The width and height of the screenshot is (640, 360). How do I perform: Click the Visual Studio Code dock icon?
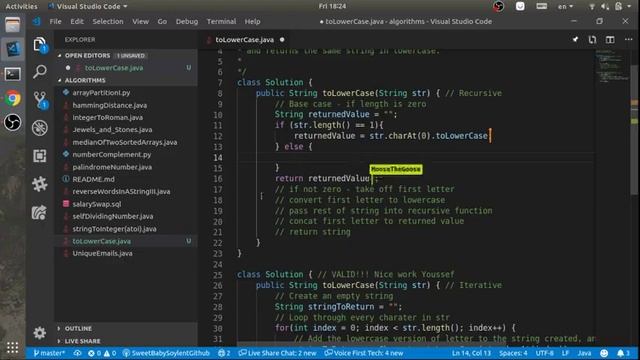point(13,49)
